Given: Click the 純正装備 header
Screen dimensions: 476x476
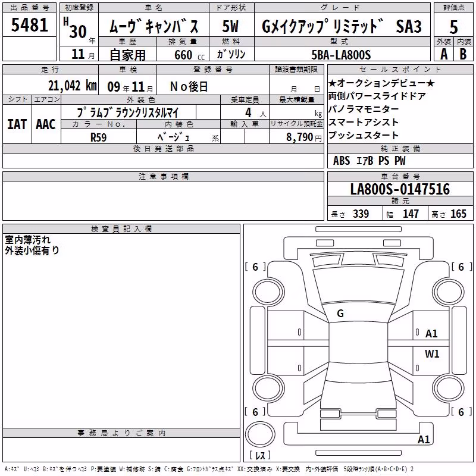Looking at the screenshot, I should (x=400, y=148).
